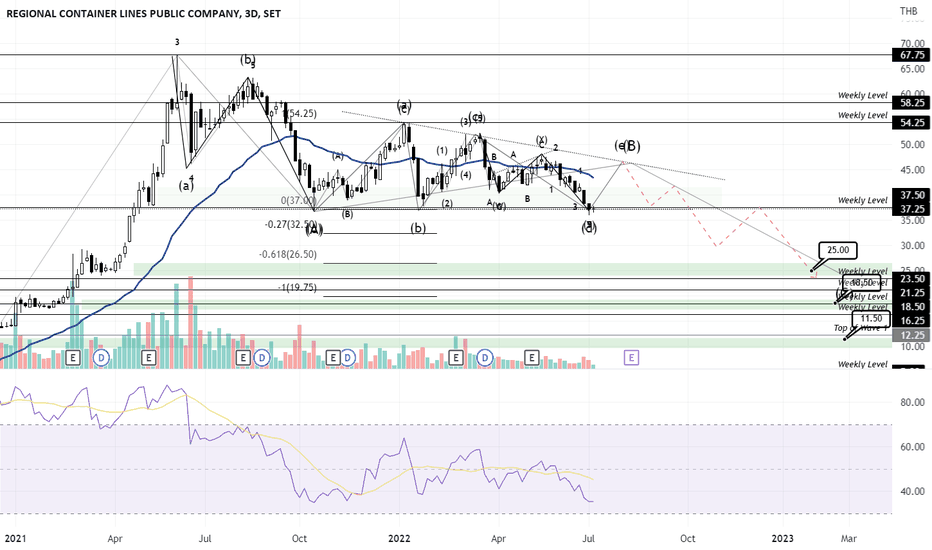Click the earnings E marker dated November 2021
932x550 pixels.
(333, 357)
